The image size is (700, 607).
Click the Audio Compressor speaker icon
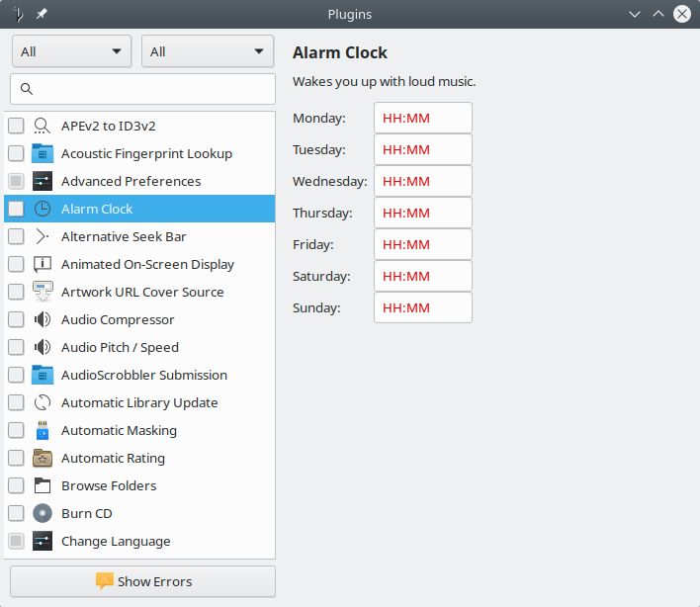(43, 319)
